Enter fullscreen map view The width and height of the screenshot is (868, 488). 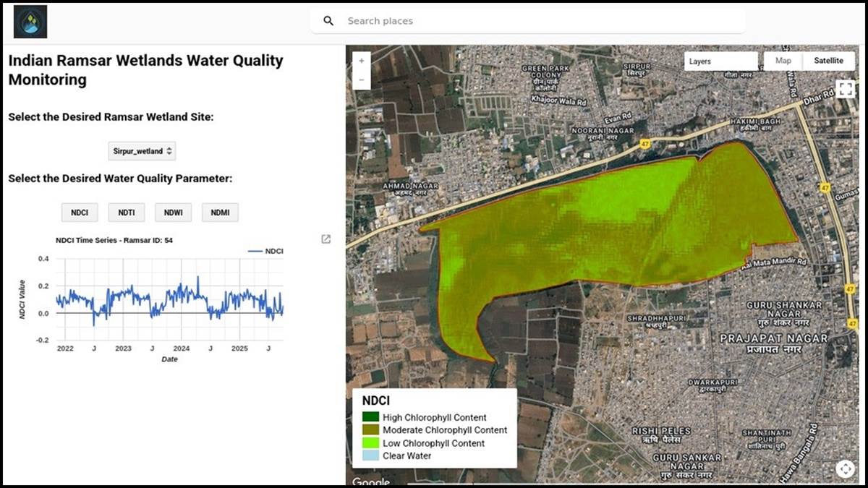tap(845, 89)
